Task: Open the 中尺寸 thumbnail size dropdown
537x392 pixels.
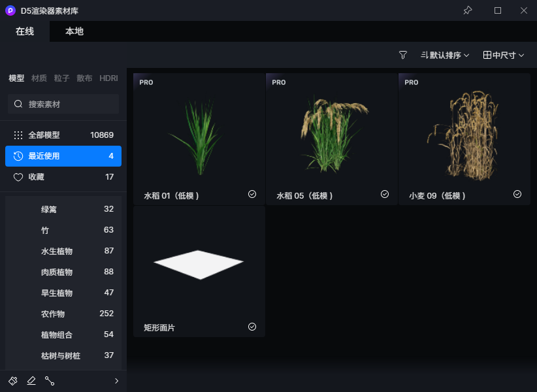Action: point(504,55)
